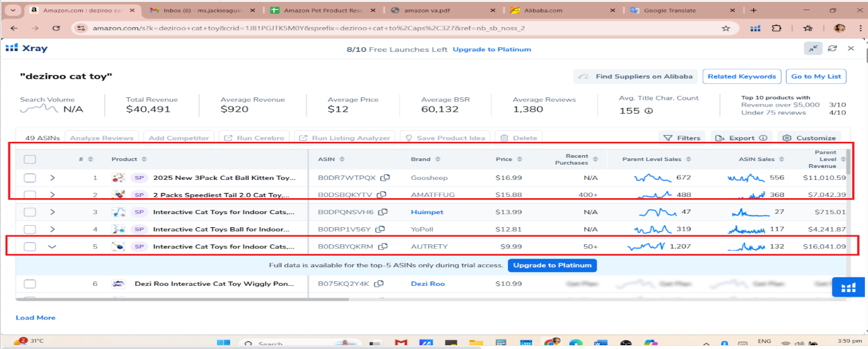Sort the Price column
This screenshot has width=868, height=349.
point(520,159)
